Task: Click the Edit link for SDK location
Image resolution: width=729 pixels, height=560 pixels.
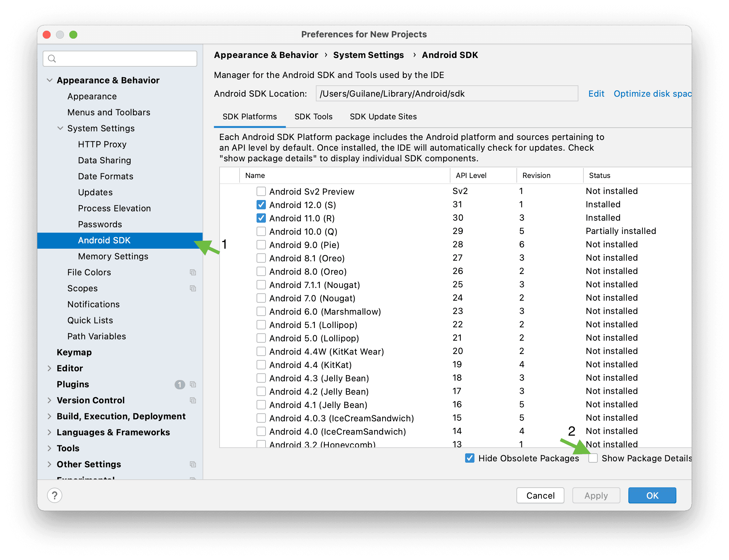Action: 596,94
